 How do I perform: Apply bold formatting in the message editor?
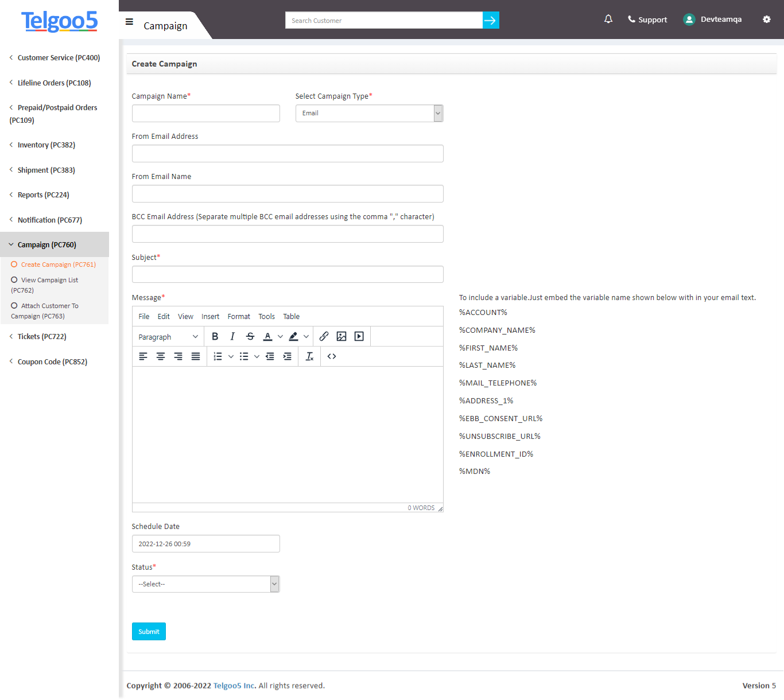[215, 336]
